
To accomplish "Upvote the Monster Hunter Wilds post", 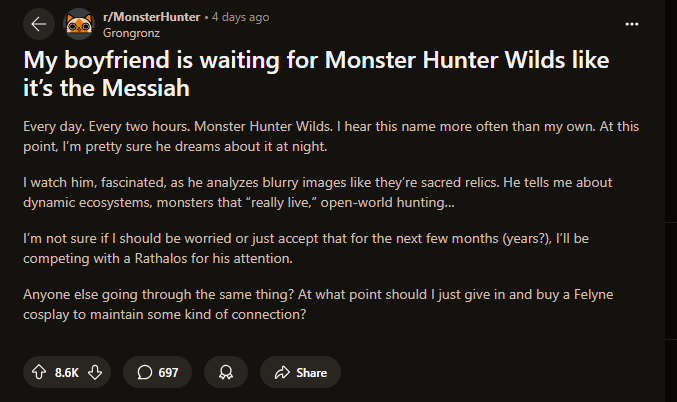I will click(39, 372).
